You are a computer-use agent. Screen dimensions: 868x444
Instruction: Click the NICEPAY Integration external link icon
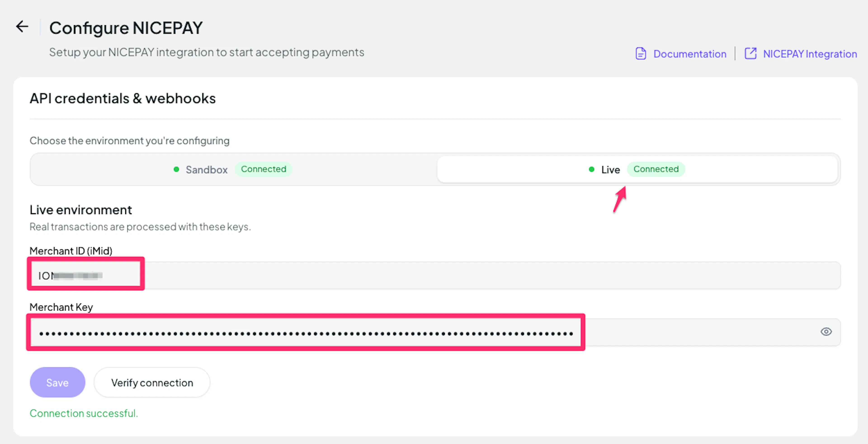tap(750, 54)
